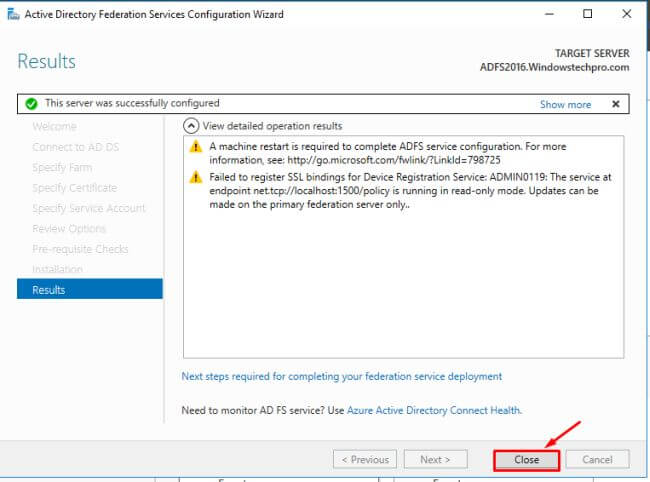Viewport: 650px width, 482px height.
Task: Open Azure Active Directory Connect Health link
Action: pyautogui.click(x=434, y=410)
